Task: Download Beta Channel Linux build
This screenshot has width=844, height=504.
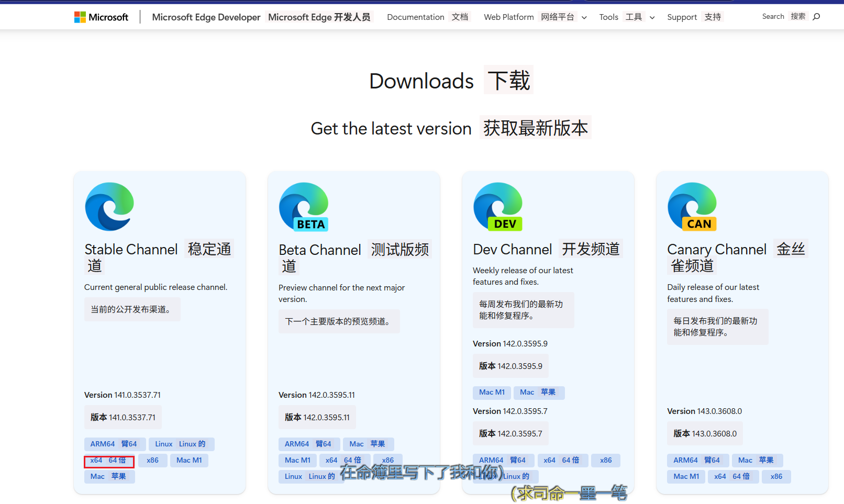Action: click(311, 476)
